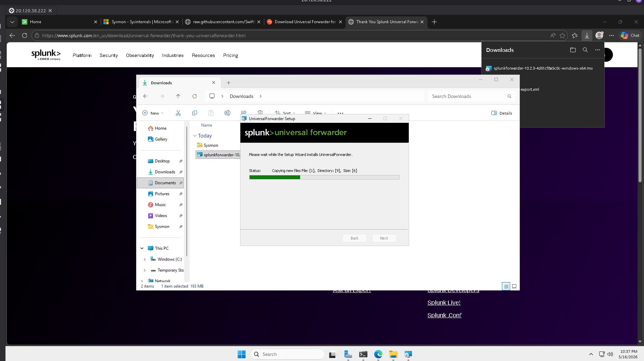Screen dimensions: 644x361
Task: Search downloads in the Edge Downloads panel
Action: 585,50
